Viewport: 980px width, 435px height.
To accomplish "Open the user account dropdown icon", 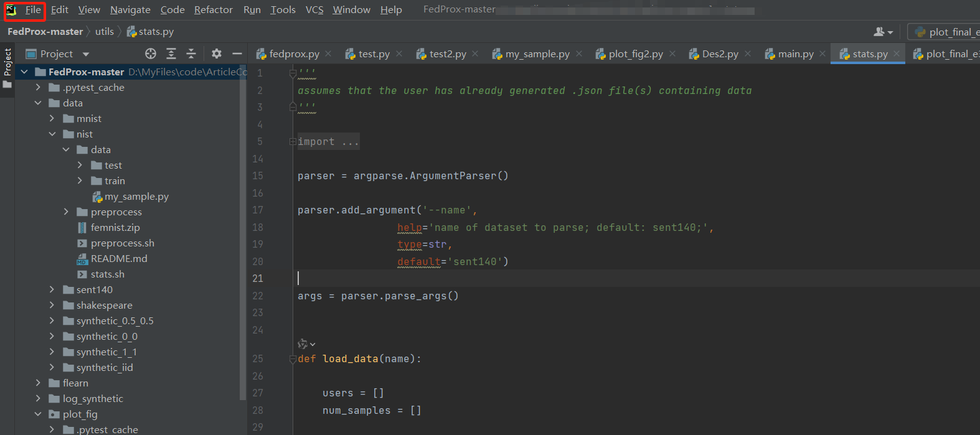I will pyautogui.click(x=883, y=32).
